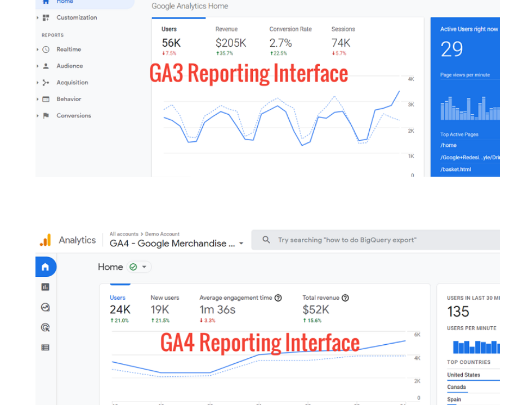Image resolution: width=532 pixels, height=405 pixels.
Task: Expand the Acquisition reports section
Action: click(71, 83)
